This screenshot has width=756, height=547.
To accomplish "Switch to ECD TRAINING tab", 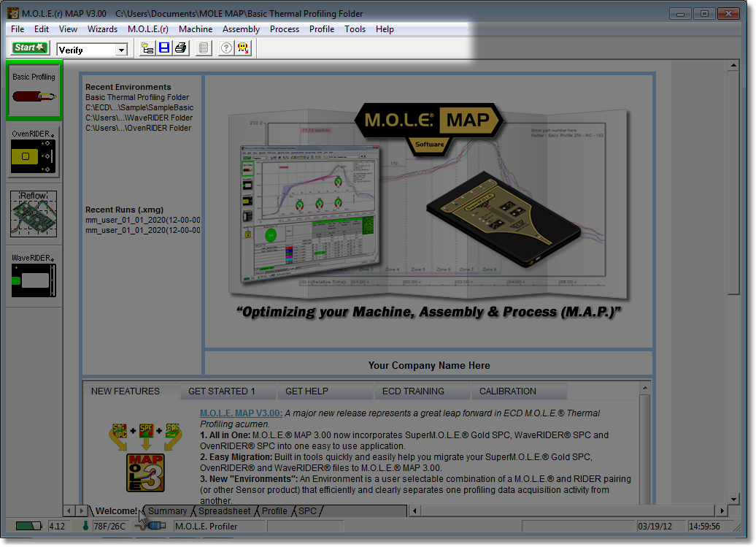I will [x=423, y=391].
